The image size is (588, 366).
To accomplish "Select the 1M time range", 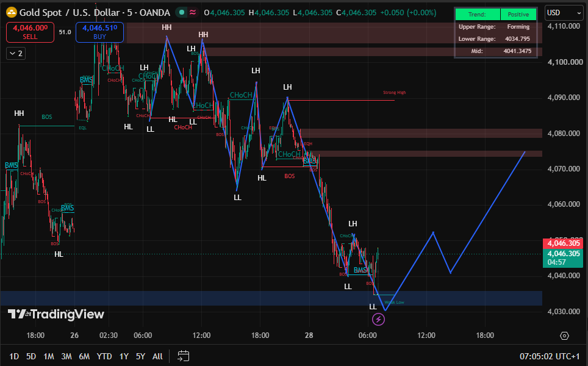I will pyautogui.click(x=49, y=356).
